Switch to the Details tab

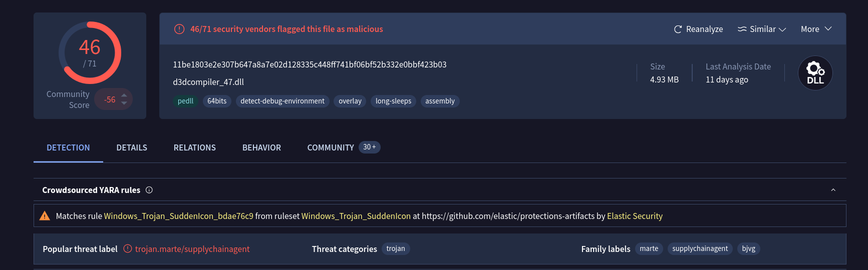(x=132, y=147)
